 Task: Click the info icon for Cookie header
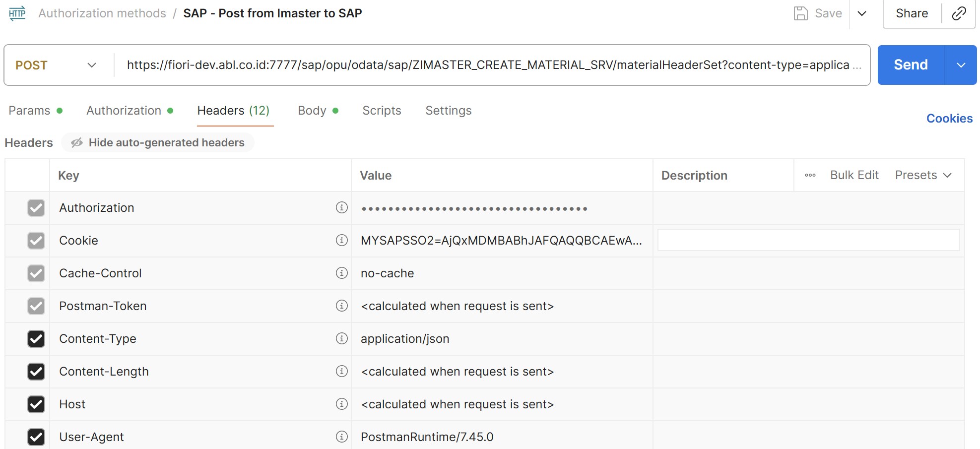point(342,240)
